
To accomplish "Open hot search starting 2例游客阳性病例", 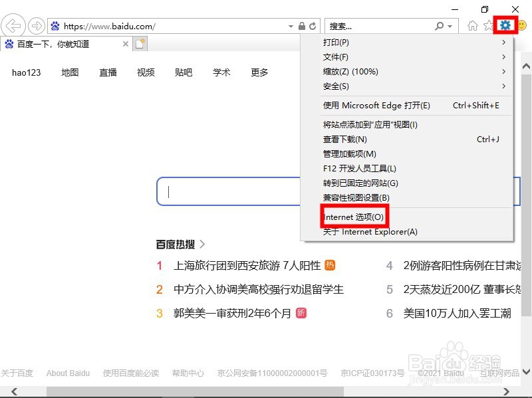I will pyautogui.click(x=462, y=265).
